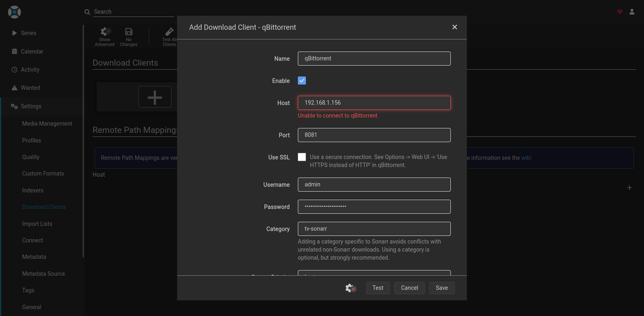
Task: Click the No Changes save icon
Action: 129,32
